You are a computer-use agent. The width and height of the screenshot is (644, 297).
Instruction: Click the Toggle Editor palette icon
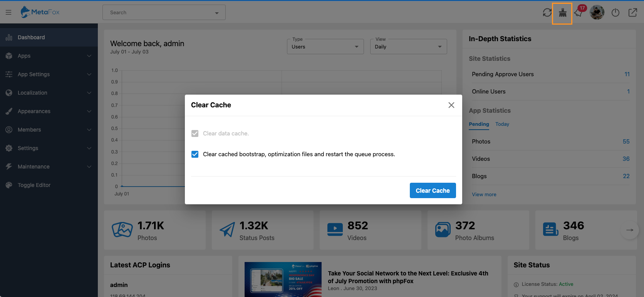[9, 185]
